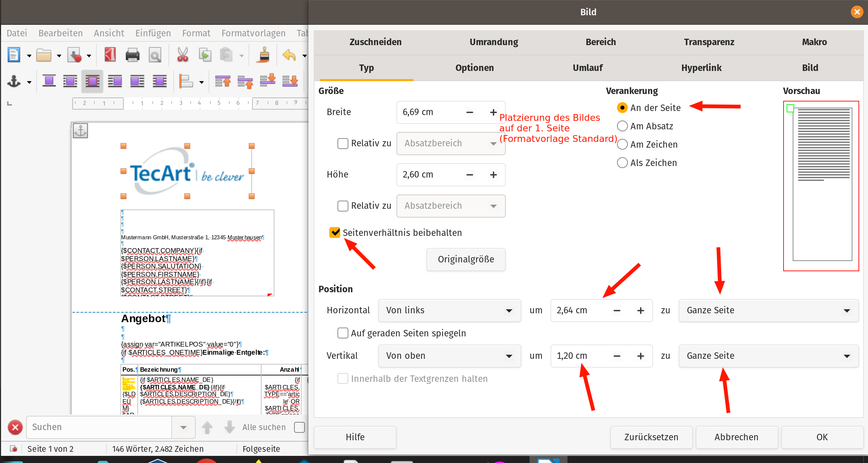
Task: Click the Print toolbar icon
Action: click(x=132, y=55)
